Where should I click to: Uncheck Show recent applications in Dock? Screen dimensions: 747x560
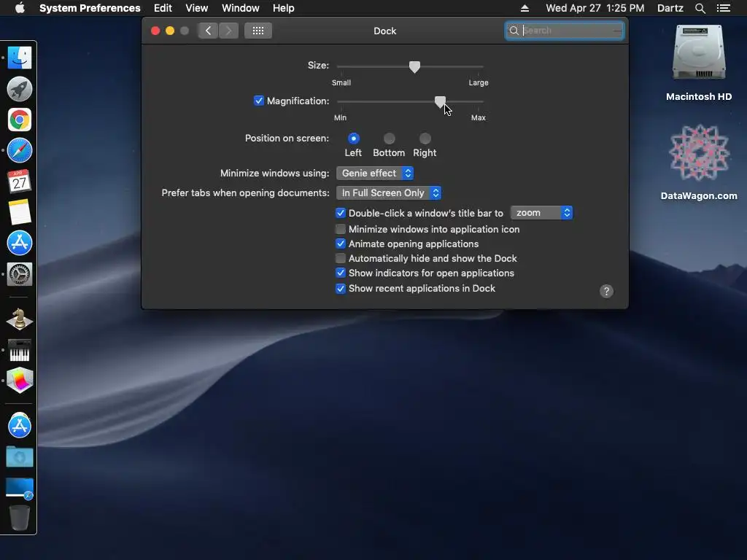click(341, 289)
